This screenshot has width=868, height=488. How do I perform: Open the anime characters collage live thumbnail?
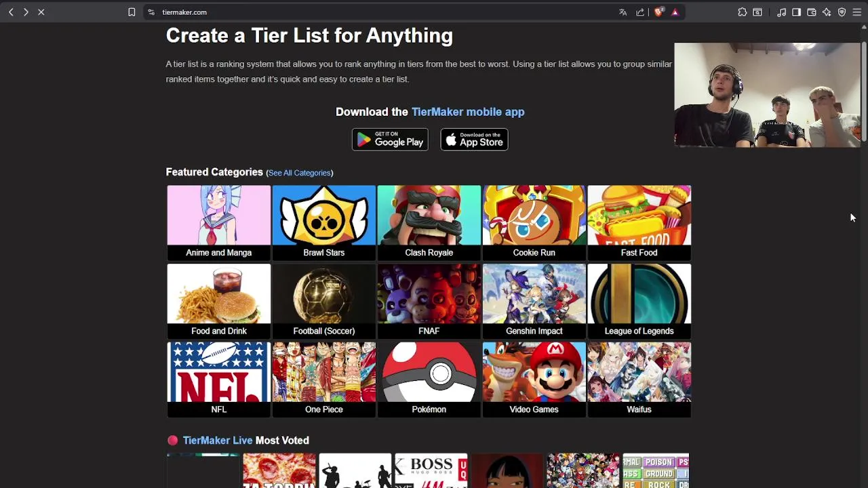(583, 470)
